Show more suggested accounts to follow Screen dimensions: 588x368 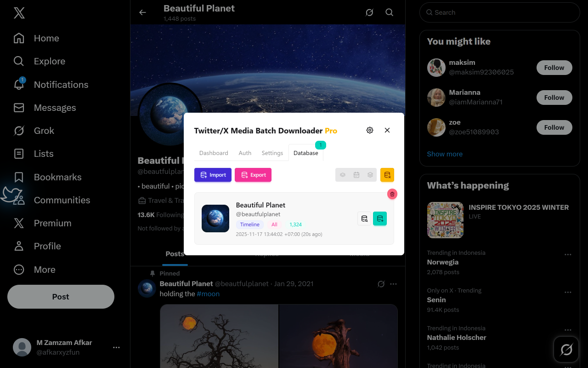[445, 154]
